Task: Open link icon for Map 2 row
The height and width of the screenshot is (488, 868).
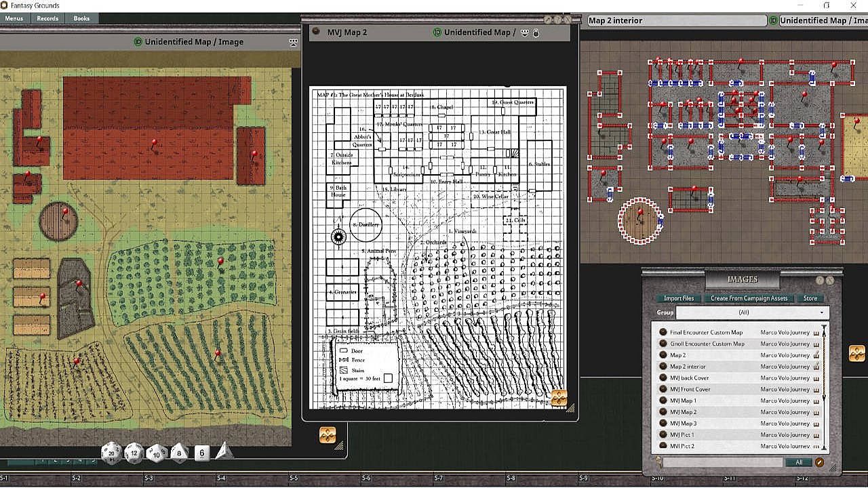Action: pos(663,355)
